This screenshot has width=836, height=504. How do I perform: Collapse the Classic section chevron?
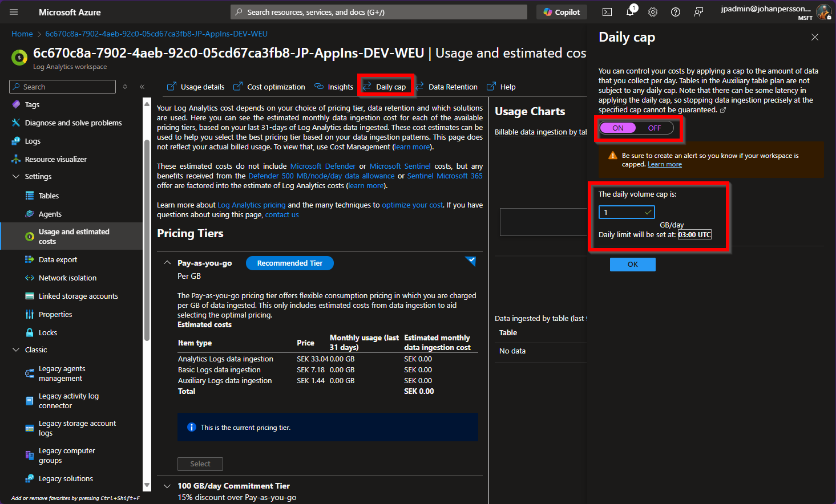tap(16, 350)
